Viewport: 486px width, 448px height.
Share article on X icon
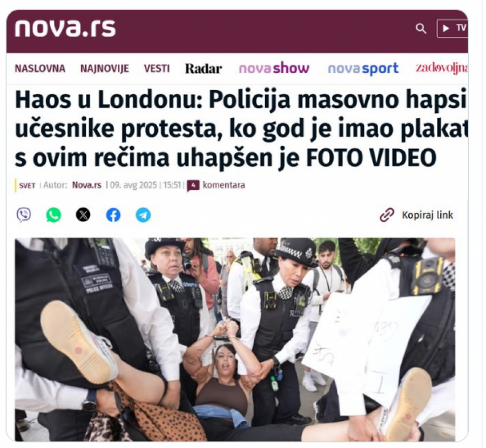pos(83,215)
